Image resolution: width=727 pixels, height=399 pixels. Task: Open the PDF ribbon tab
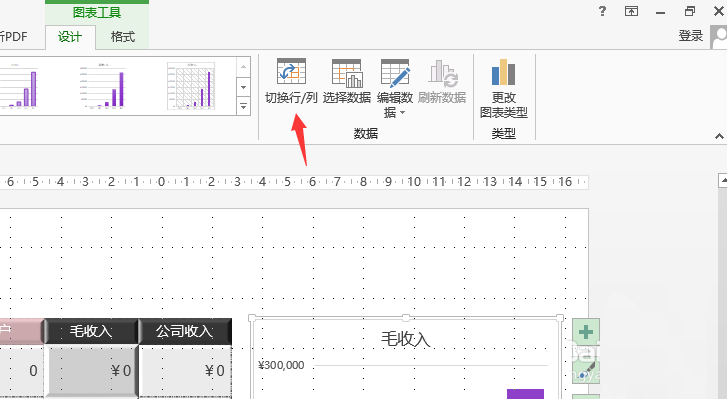(x=14, y=37)
